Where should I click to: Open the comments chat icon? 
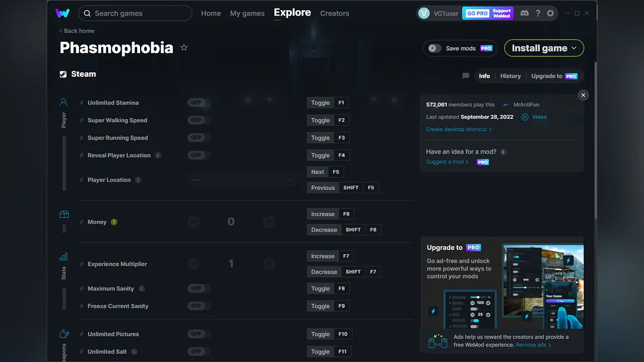pos(466,76)
